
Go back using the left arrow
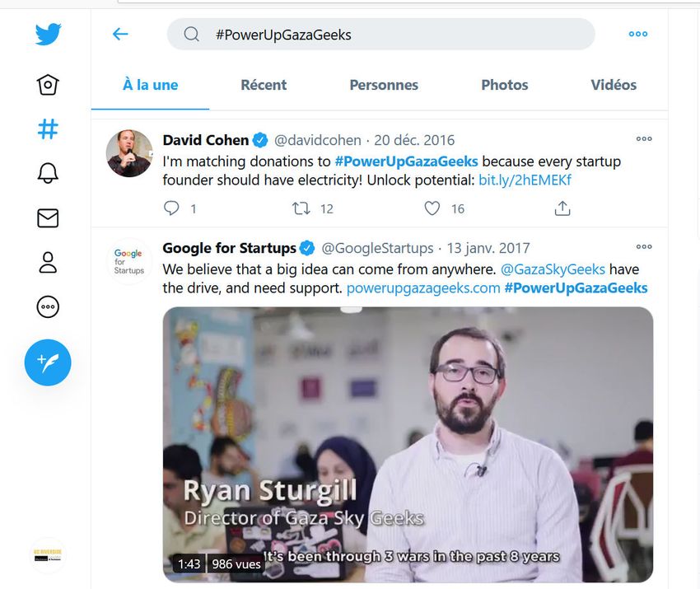pyautogui.click(x=120, y=34)
